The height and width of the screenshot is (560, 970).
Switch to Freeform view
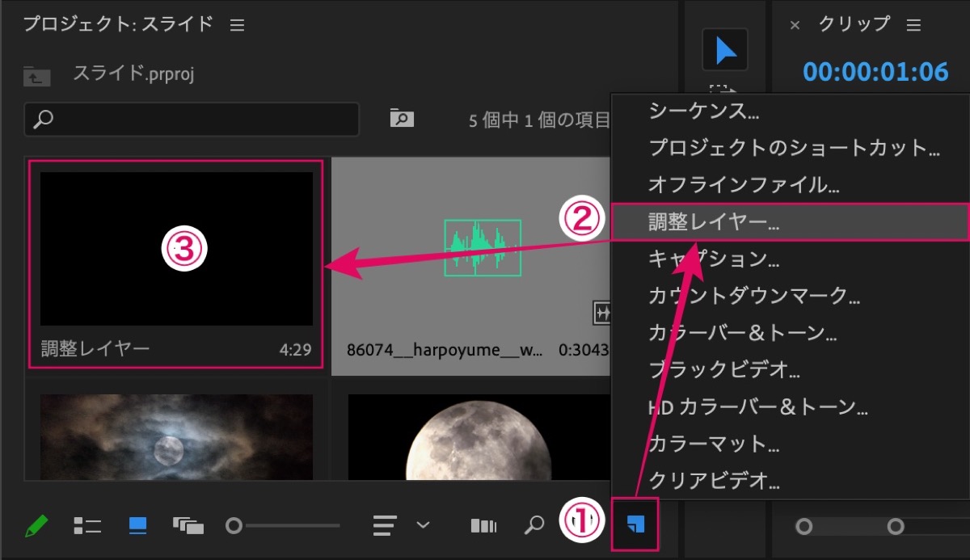tap(188, 526)
